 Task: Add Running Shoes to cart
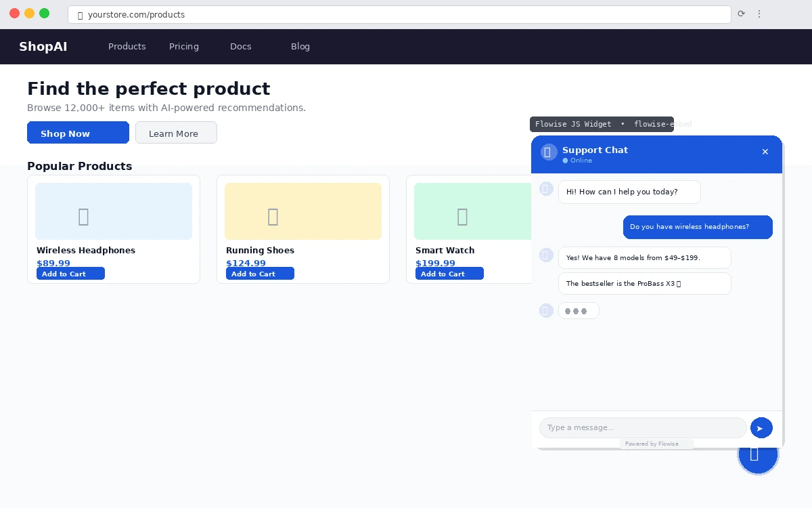tap(260, 273)
